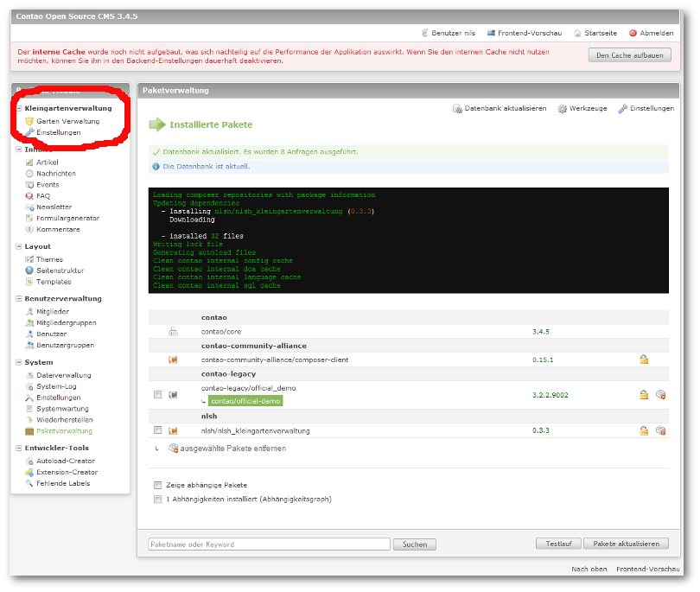Open the Werkzeuge menu
Image resolution: width=700 pixels, height=592 pixels.
pyautogui.click(x=582, y=109)
